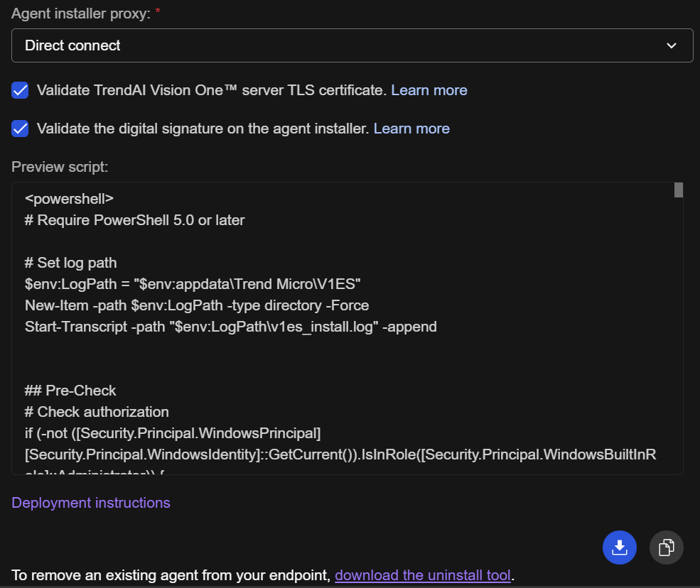This screenshot has width=700, height=588.
Task: Copy the preview script to clipboard
Action: (x=666, y=548)
